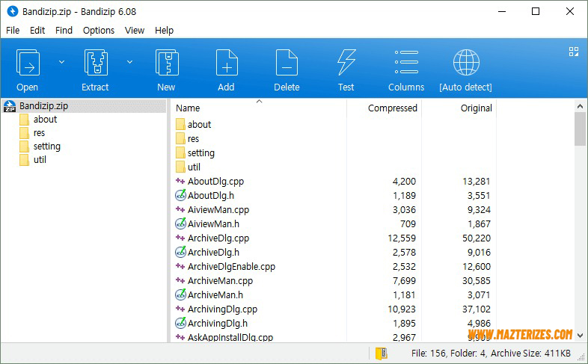Sort by the Original column header

click(x=477, y=108)
